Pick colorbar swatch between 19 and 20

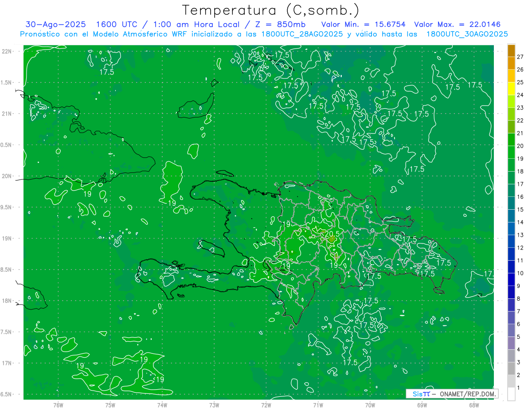[511, 152]
